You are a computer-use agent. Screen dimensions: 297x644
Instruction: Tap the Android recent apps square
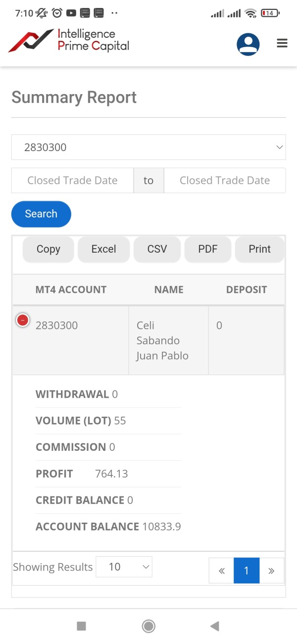pyautogui.click(x=82, y=626)
